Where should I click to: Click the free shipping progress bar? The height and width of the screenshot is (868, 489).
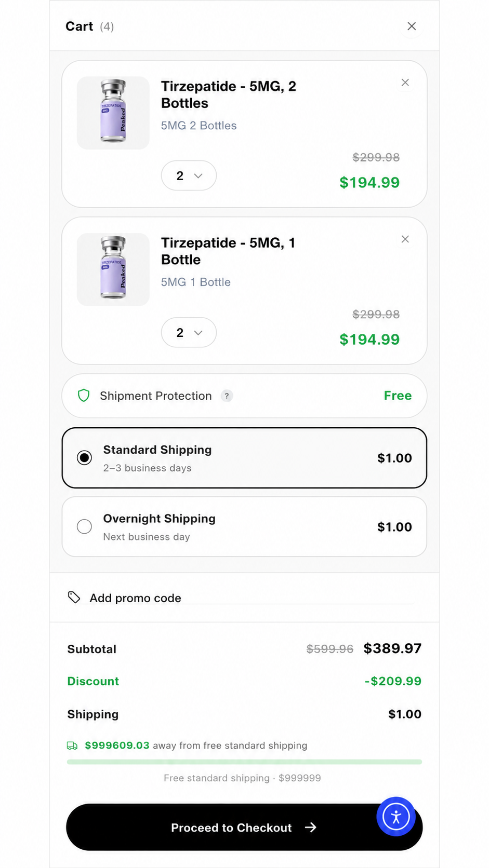tap(244, 762)
